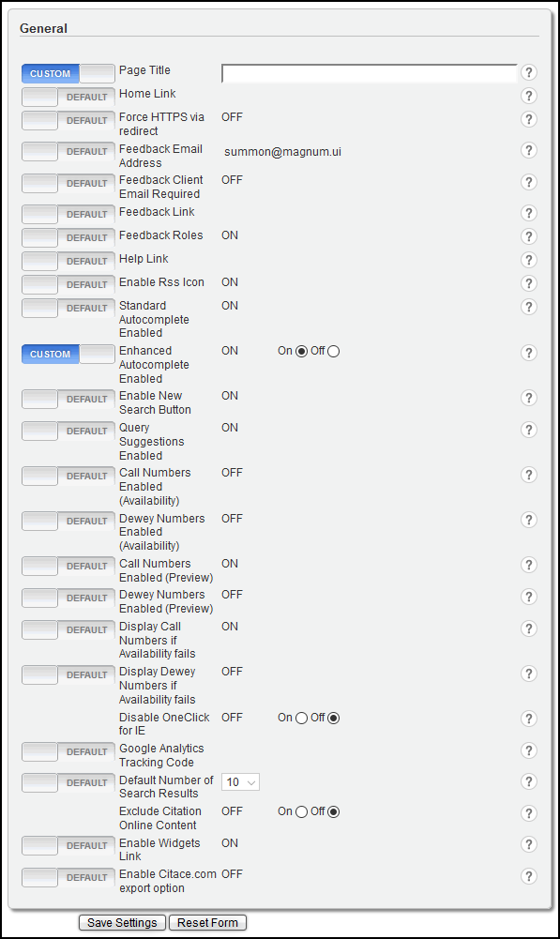Show help for Disable OneClick for IE

click(x=528, y=719)
